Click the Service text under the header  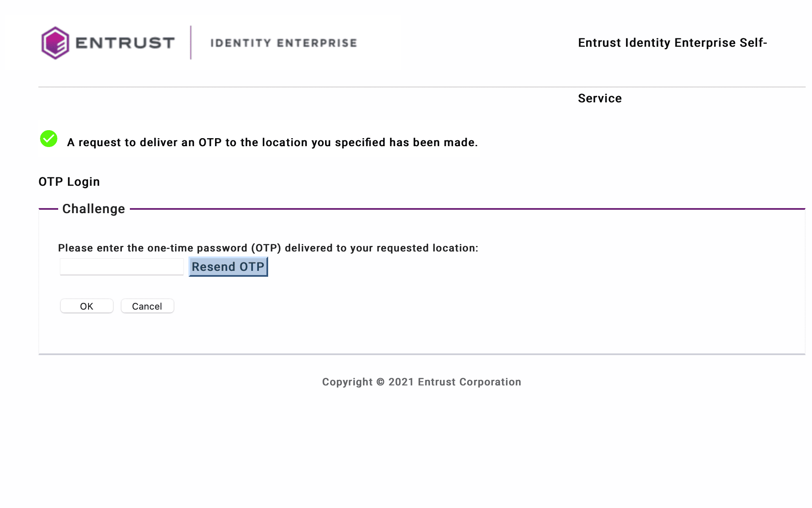coord(600,98)
